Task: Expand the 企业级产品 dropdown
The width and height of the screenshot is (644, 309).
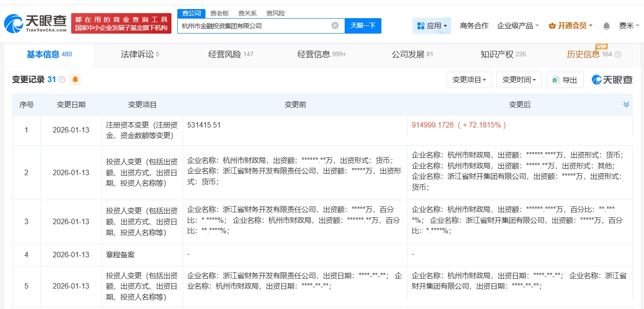Action: pyautogui.click(x=518, y=26)
